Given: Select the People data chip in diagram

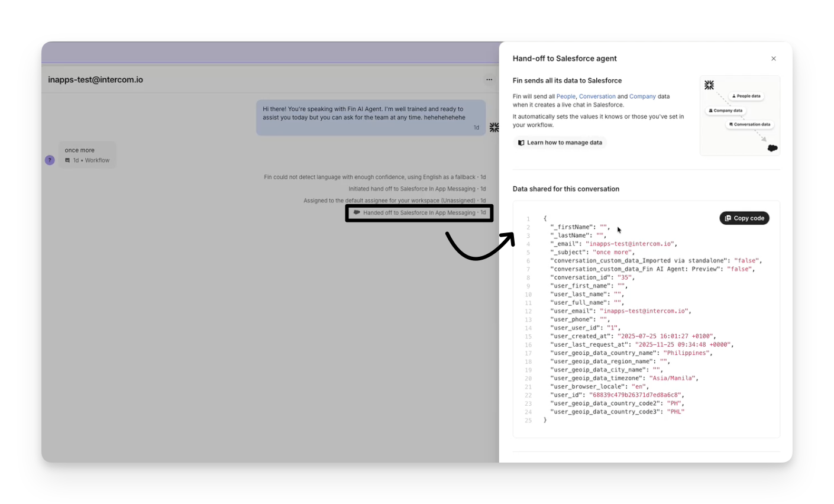Looking at the screenshot, I should pyautogui.click(x=746, y=96).
